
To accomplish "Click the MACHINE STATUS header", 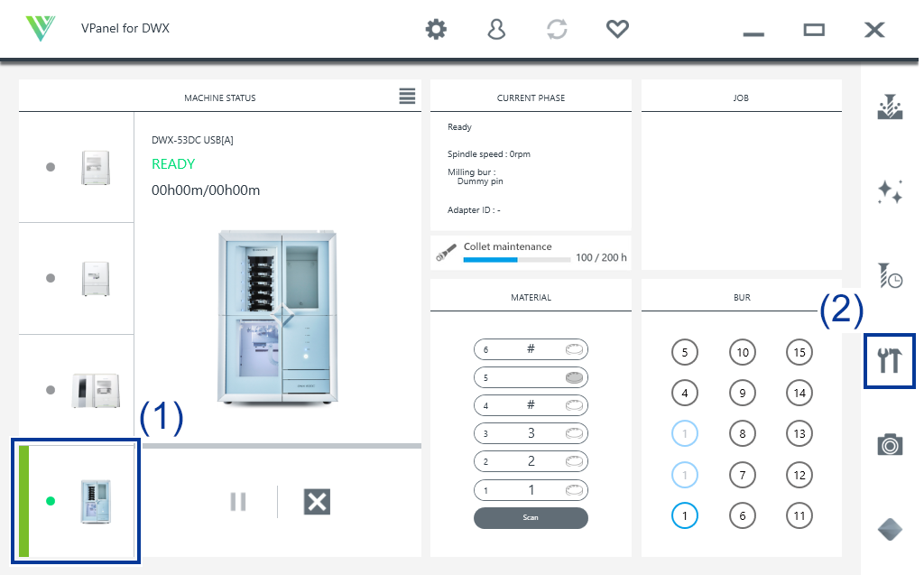I will 220,97.
